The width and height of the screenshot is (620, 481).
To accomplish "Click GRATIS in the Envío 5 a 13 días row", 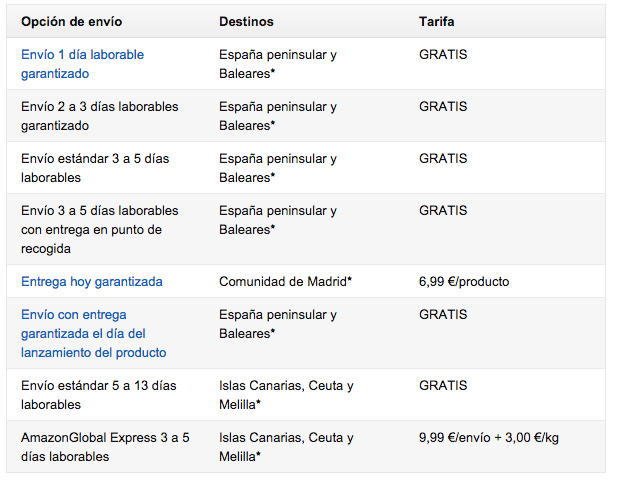I will click(443, 385).
